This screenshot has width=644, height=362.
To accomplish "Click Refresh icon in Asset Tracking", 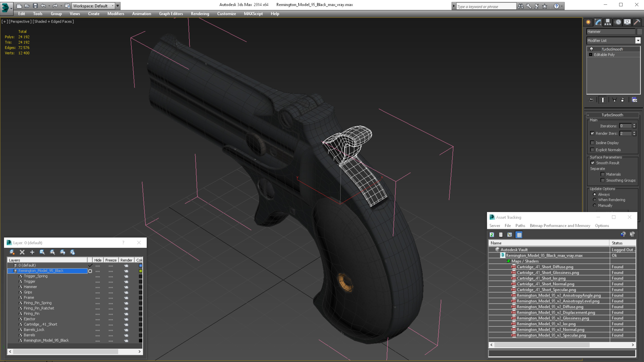I will [x=492, y=235].
